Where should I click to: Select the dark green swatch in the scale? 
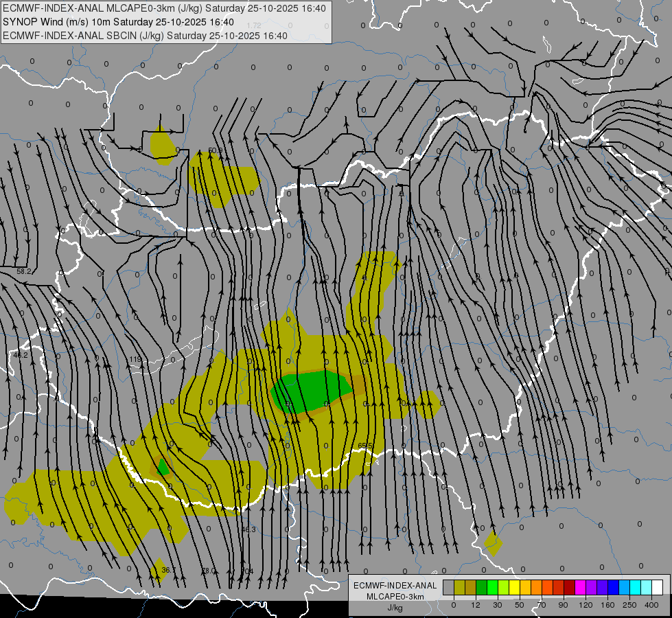point(481,587)
